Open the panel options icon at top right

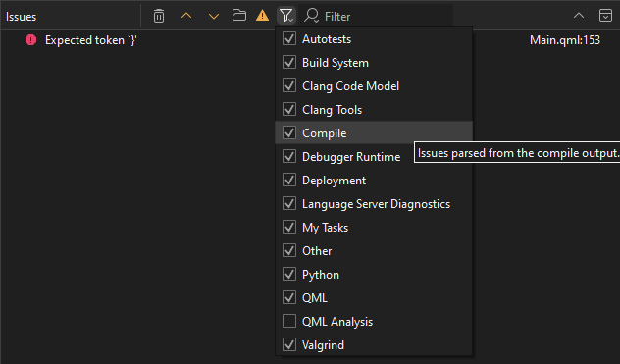click(x=605, y=16)
